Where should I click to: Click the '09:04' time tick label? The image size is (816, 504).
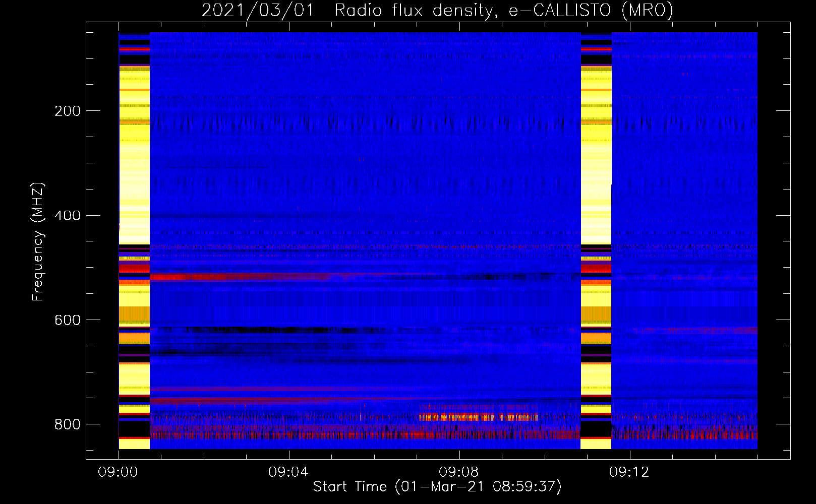[x=288, y=472]
